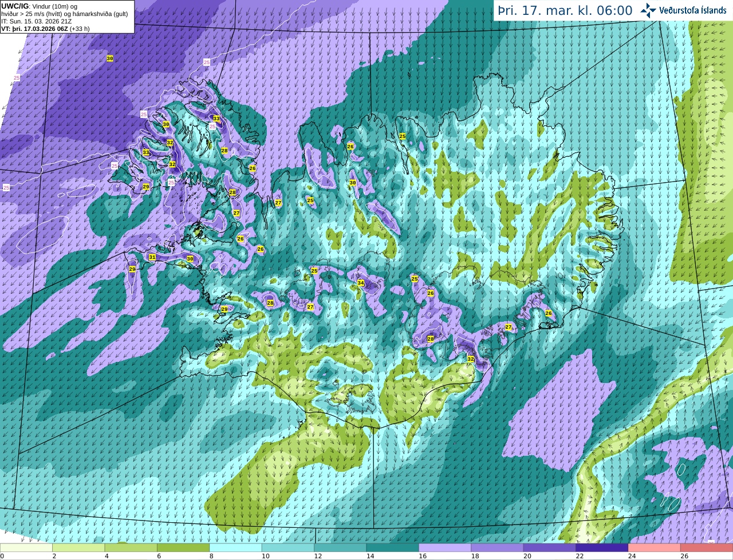This screenshot has height=560, width=733.
Task: Select the 'VT: þri. 17.03.2026 06Z (+33 h)' line
Action: tap(45, 29)
